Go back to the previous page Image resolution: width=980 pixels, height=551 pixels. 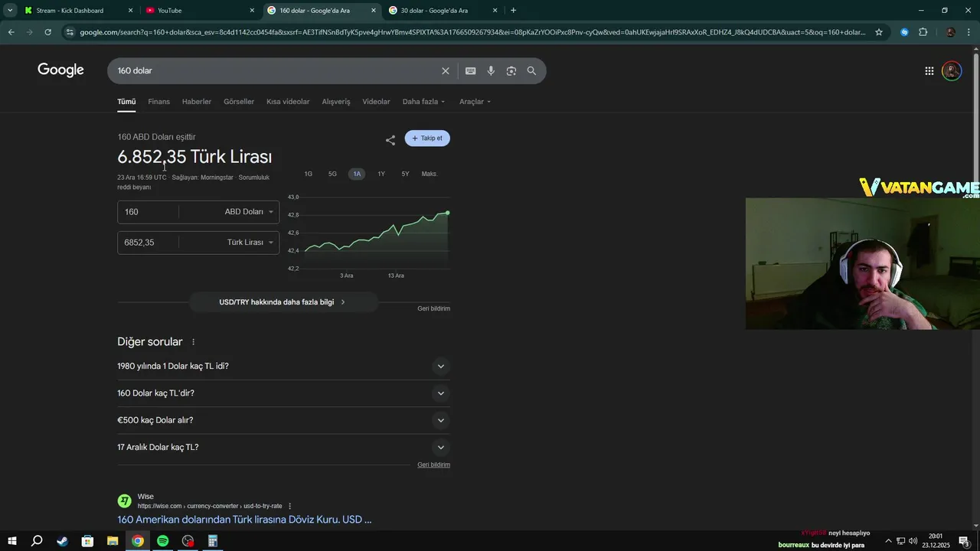coord(11,32)
